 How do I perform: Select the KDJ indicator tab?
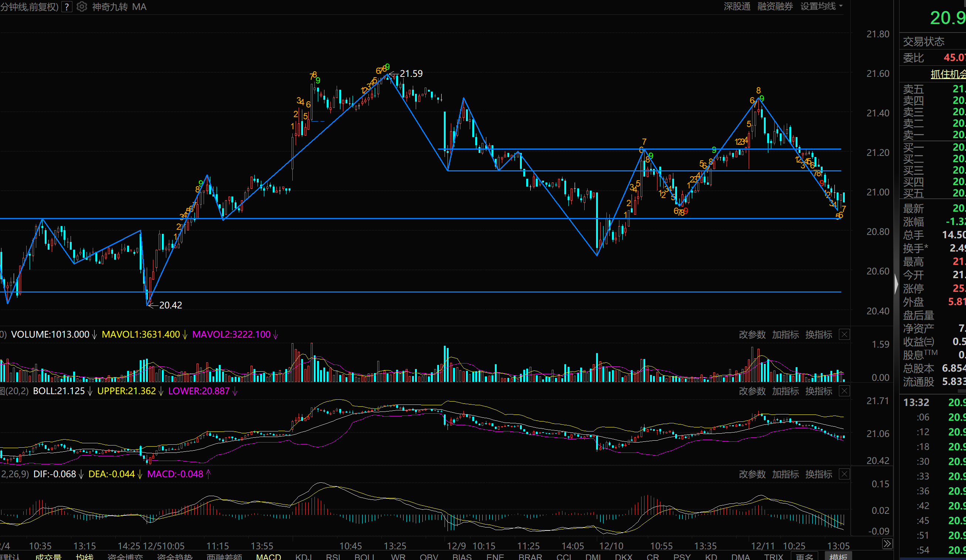pyautogui.click(x=304, y=557)
